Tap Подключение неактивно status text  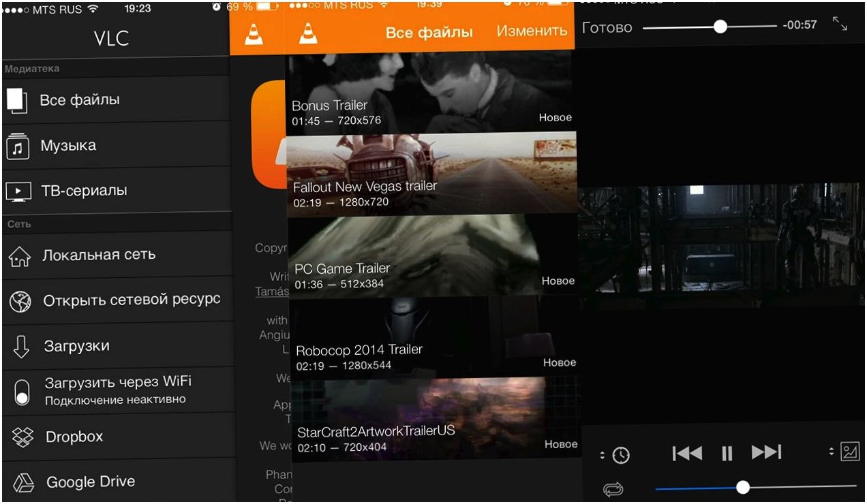pos(115,400)
